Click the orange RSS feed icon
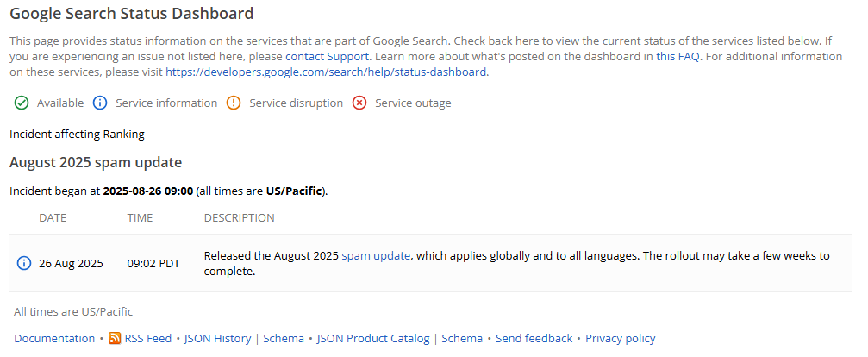The width and height of the screenshot is (868, 357). tap(115, 338)
